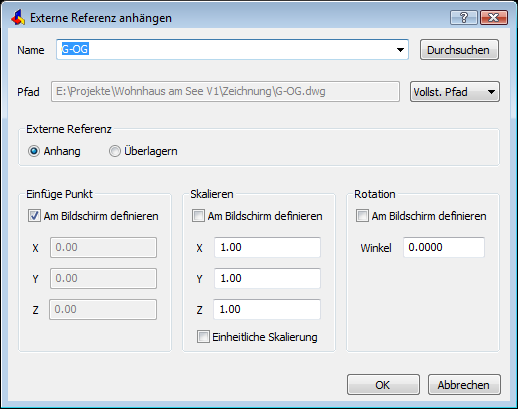Screen dimensions: 518x409
Task: Click the Winkel rotation angle field
Action: pyautogui.click(x=444, y=247)
